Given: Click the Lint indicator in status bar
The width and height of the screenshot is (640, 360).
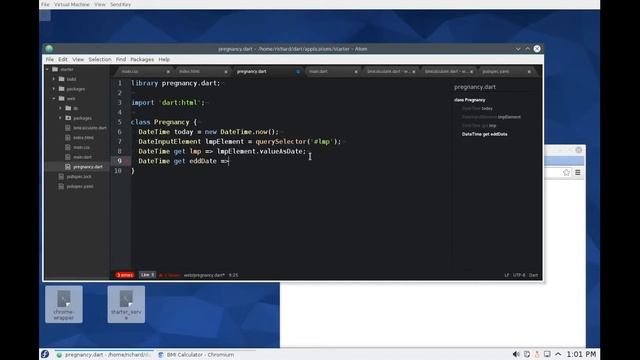Looking at the screenshot, I should pyautogui.click(x=147, y=275).
